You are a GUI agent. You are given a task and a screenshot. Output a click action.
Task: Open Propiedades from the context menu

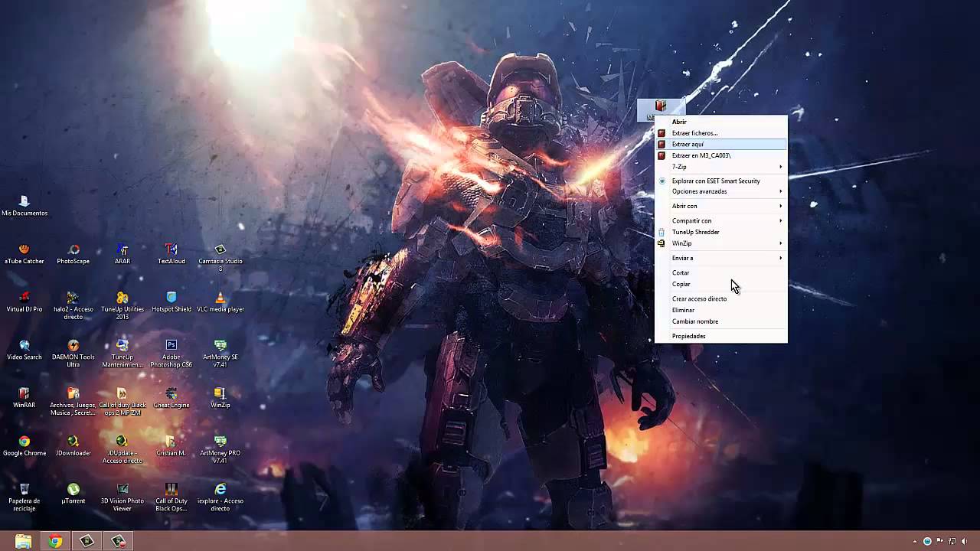tap(720, 336)
